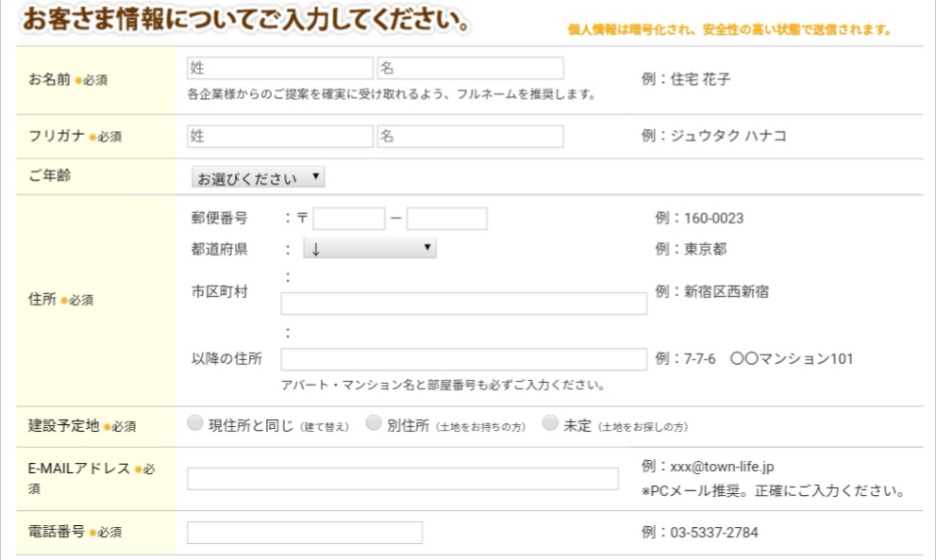This screenshot has height=560, width=936.
Task: Click the 電話番号 input field
Action: pos(305,533)
